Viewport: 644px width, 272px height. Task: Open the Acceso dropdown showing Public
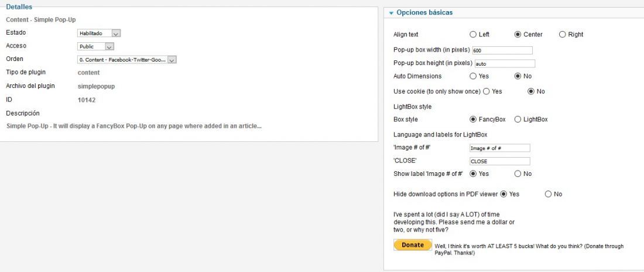[x=95, y=46]
